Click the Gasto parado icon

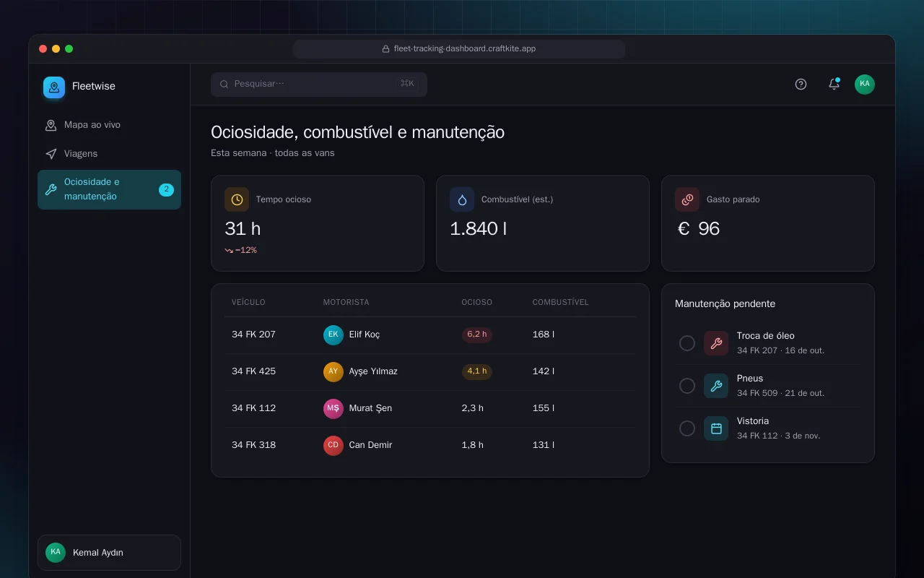pos(687,199)
